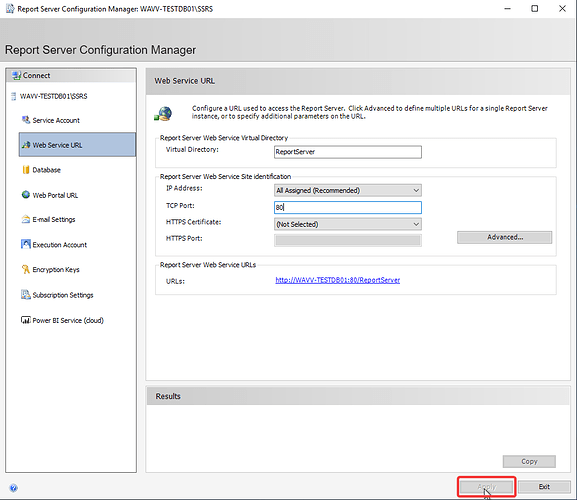Select the Database cylinder icon
The height and width of the screenshot is (500, 577).
pos(25,170)
